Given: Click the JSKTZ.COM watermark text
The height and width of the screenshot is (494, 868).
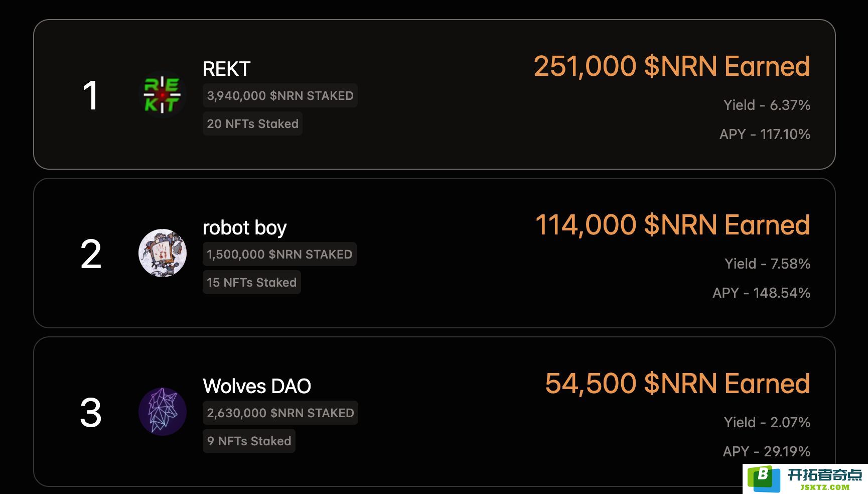Looking at the screenshot, I should coord(825,487).
